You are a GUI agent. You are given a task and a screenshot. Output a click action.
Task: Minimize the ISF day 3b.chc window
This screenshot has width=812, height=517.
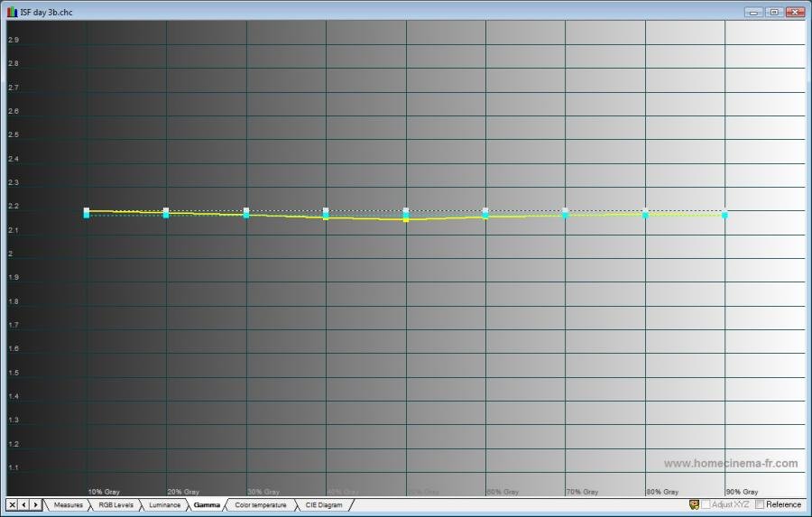[752, 13]
